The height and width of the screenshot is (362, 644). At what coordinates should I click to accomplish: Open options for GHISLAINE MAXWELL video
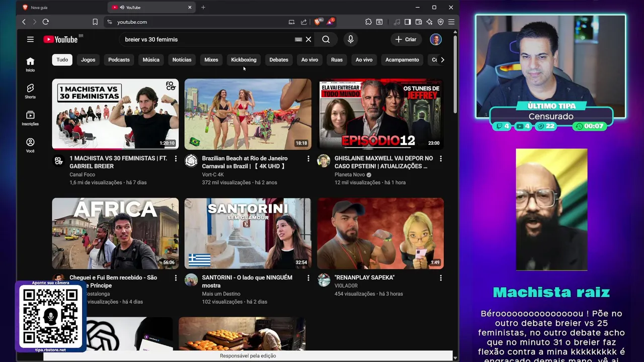tap(441, 158)
